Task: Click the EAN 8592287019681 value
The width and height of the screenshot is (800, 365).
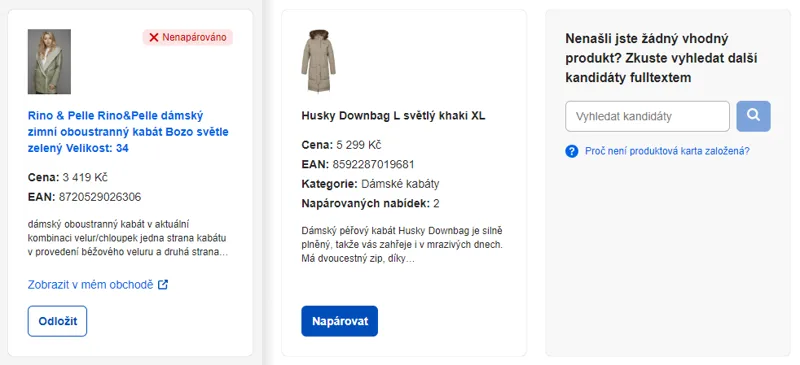Action: click(373, 164)
